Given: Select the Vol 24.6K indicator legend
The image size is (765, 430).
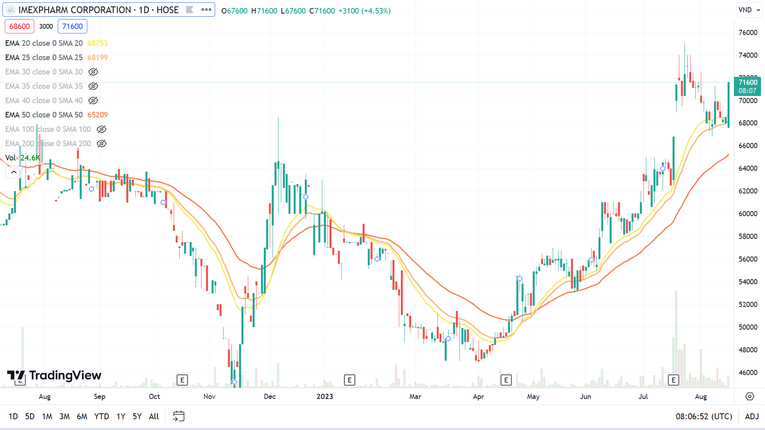Looking at the screenshot, I should [22, 158].
